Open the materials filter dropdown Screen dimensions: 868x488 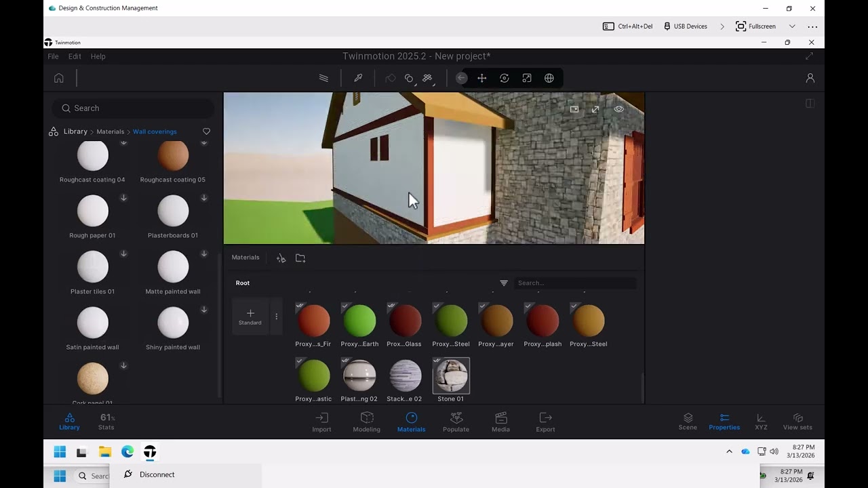coord(504,283)
